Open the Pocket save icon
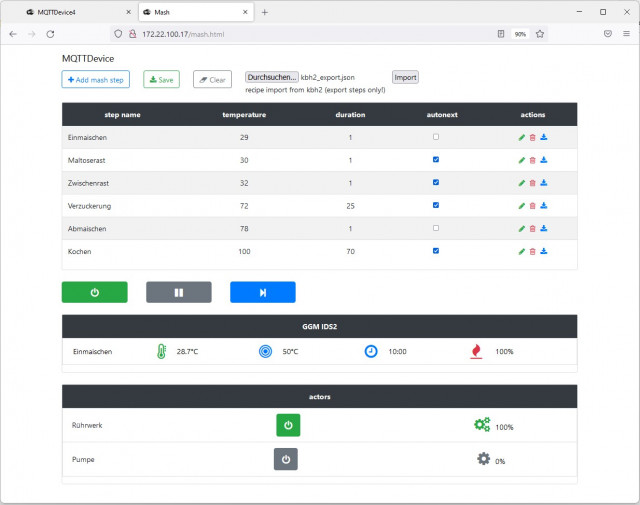 (608, 34)
